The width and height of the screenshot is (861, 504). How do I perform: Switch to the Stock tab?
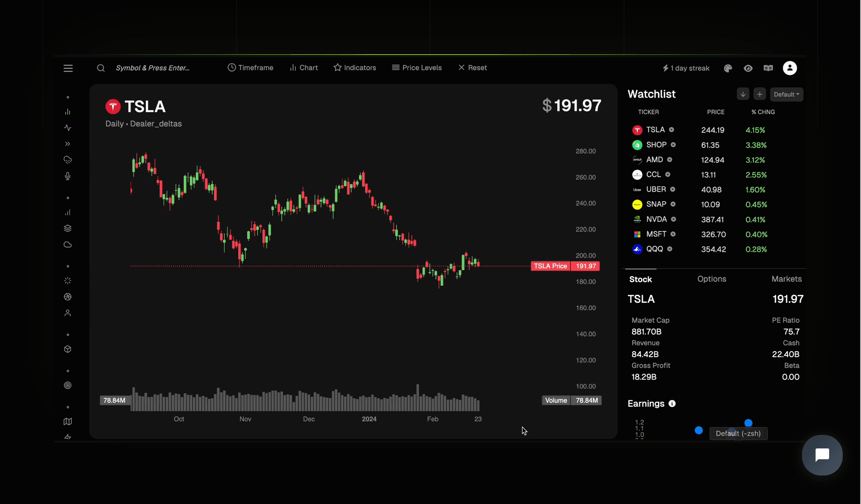click(640, 279)
